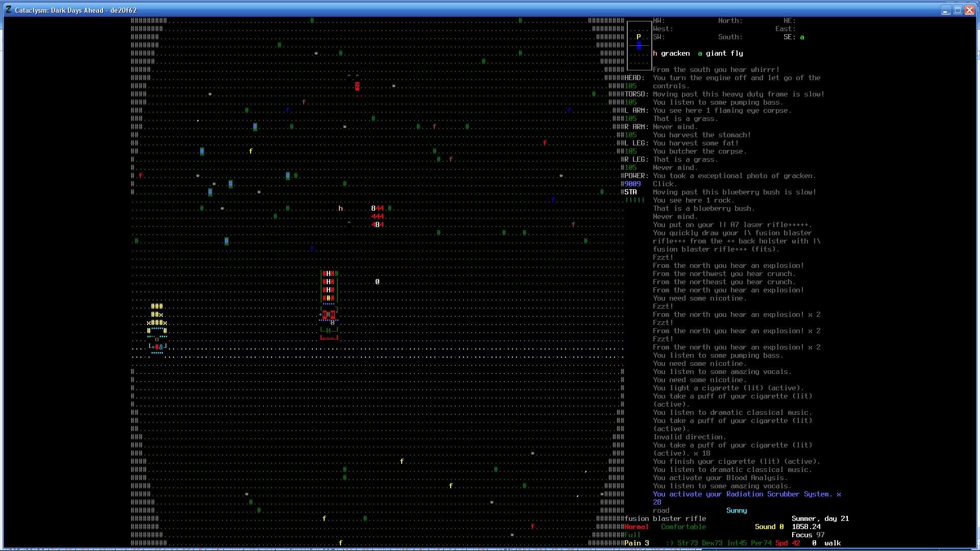Click the grey 0 wheel on center vehicle
Image resolution: width=980 pixels, height=551 pixels.
click(332, 322)
